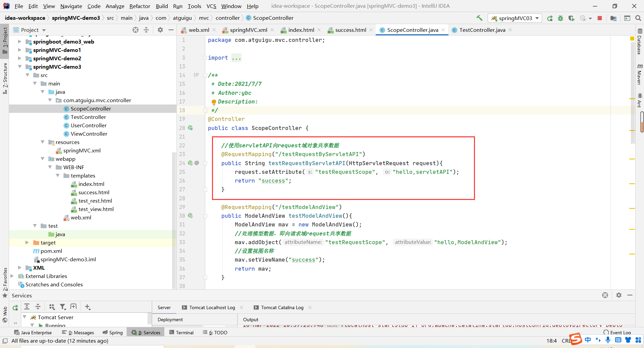Click the yellow inspection status indicator
This screenshot has height=348, width=644.
point(632,39)
